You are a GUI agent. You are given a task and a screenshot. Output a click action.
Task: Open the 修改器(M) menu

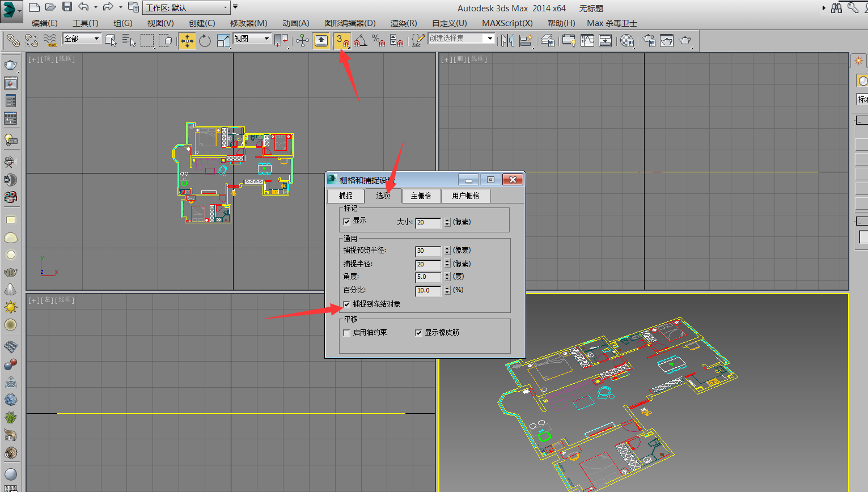tap(248, 23)
